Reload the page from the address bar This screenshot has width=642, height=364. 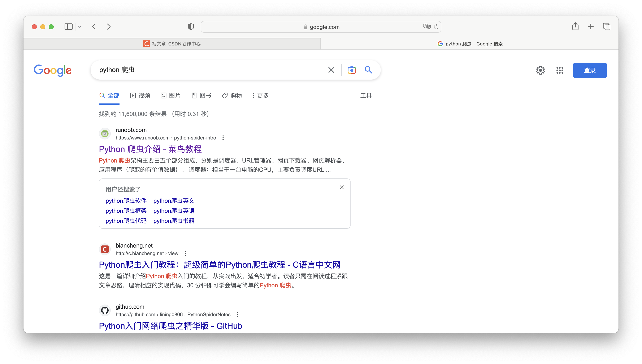click(436, 27)
